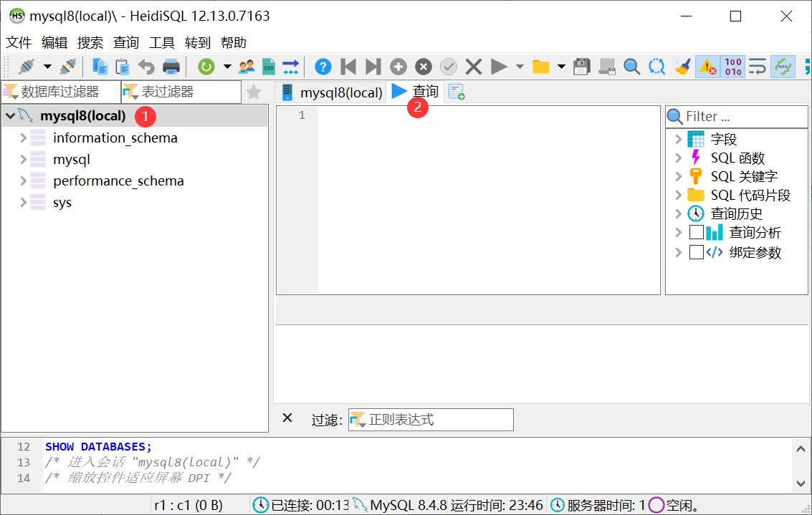Click the save floppy disk icon
Screen dimensions: 812x515
point(582,67)
